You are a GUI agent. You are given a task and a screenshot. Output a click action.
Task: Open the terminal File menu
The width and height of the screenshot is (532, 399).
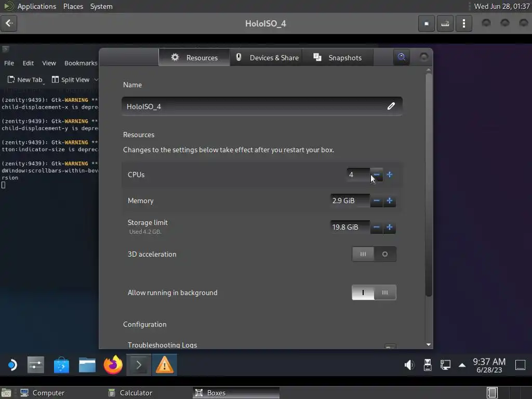9,63
